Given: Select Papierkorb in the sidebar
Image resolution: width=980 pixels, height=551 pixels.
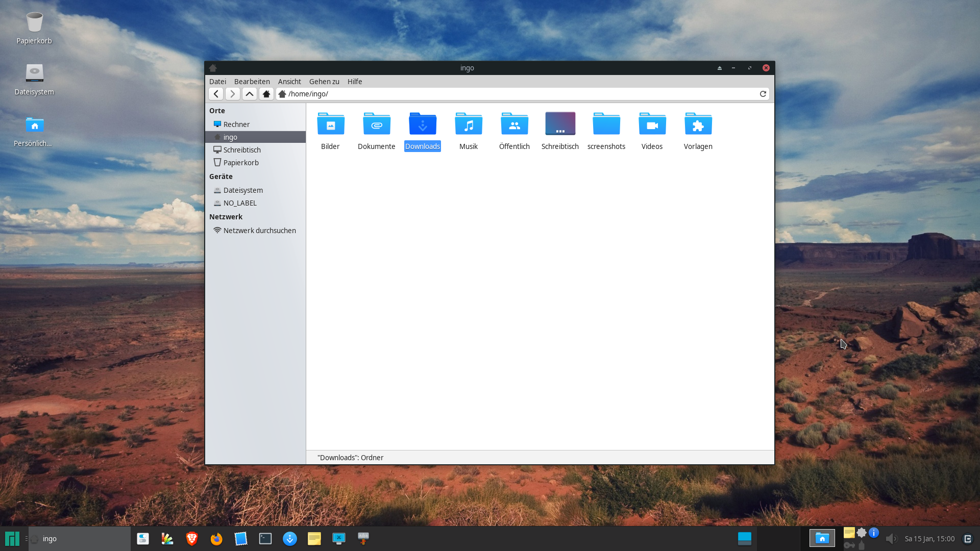Looking at the screenshot, I should coord(241,163).
